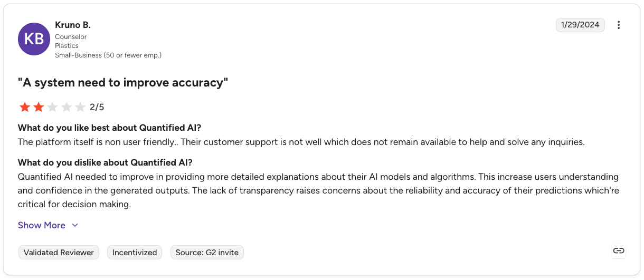Open the review titled A system need to improve accuracy
Viewport: 644px width, 280px height.
pos(123,82)
